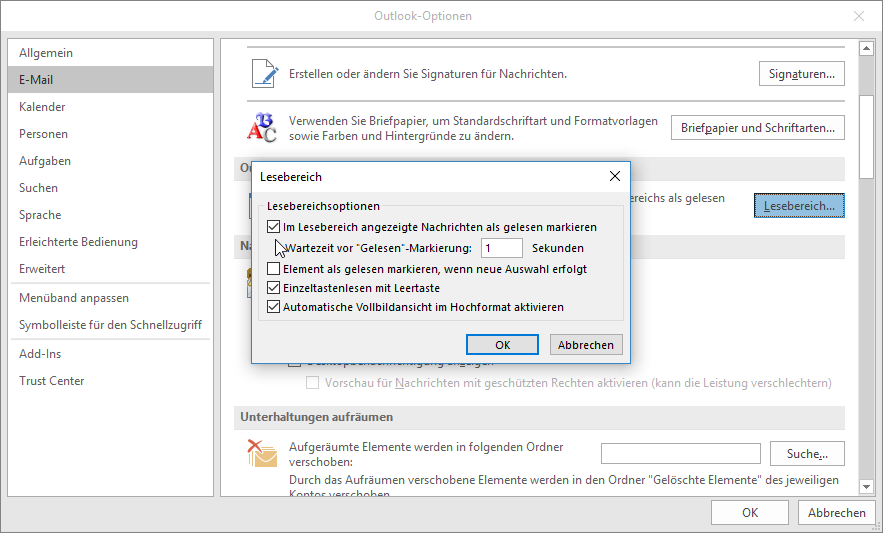883x533 pixels.
Task: Toggle 'Im Lesebereich angezeigte Nachrichten als gelesen markieren'
Action: coord(274,227)
